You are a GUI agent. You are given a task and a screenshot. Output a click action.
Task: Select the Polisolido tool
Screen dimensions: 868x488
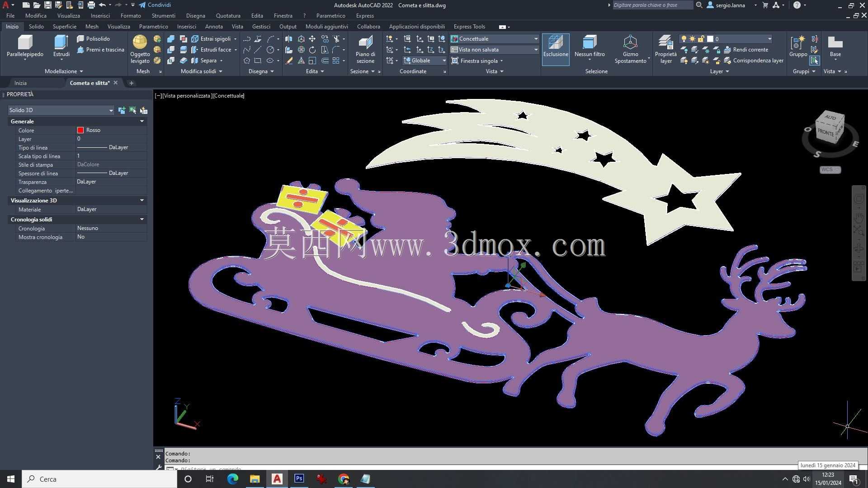(x=93, y=39)
